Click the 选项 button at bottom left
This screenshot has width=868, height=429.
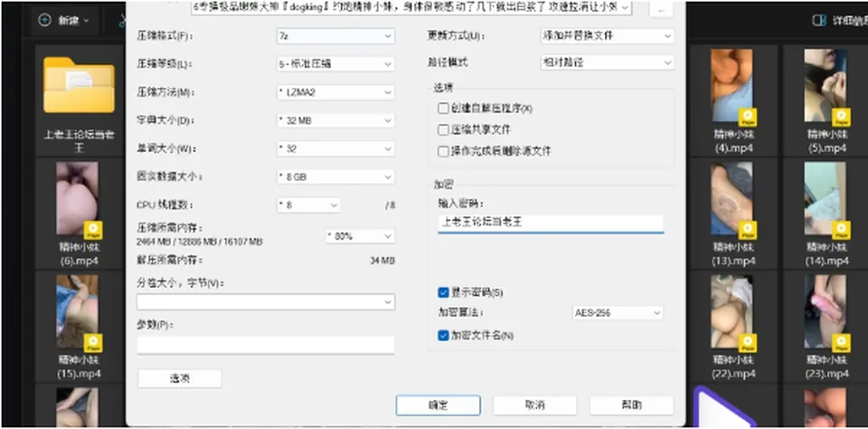pyautogui.click(x=179, y=378)
